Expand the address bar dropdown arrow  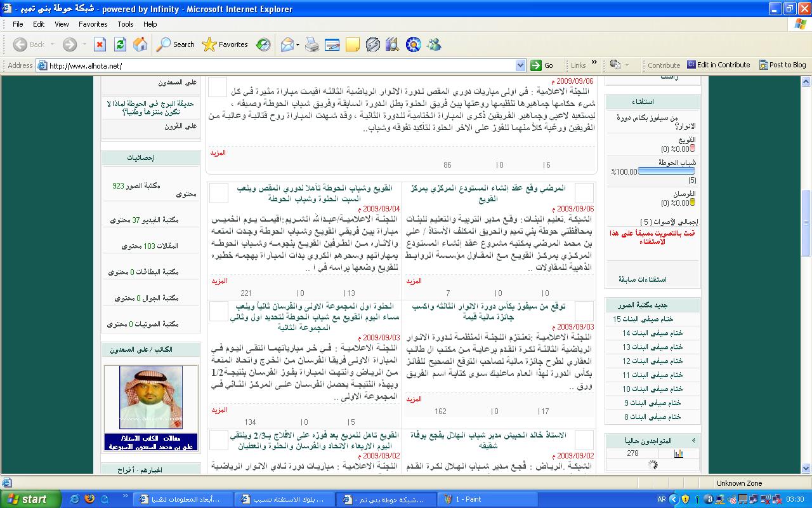520,65
